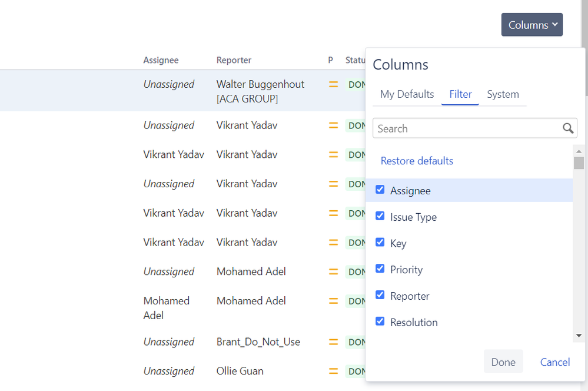This screenshot has height=391, width=588.
Task: Click the priority icon in Brant_Do_Not_Use row
Action: [x=333, y=342]
